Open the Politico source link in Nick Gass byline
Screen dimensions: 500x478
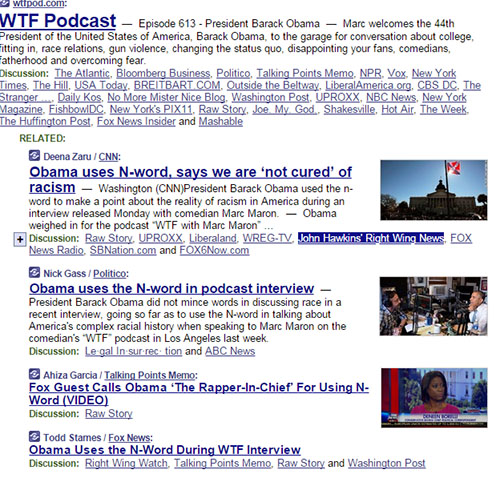(110, 274)
